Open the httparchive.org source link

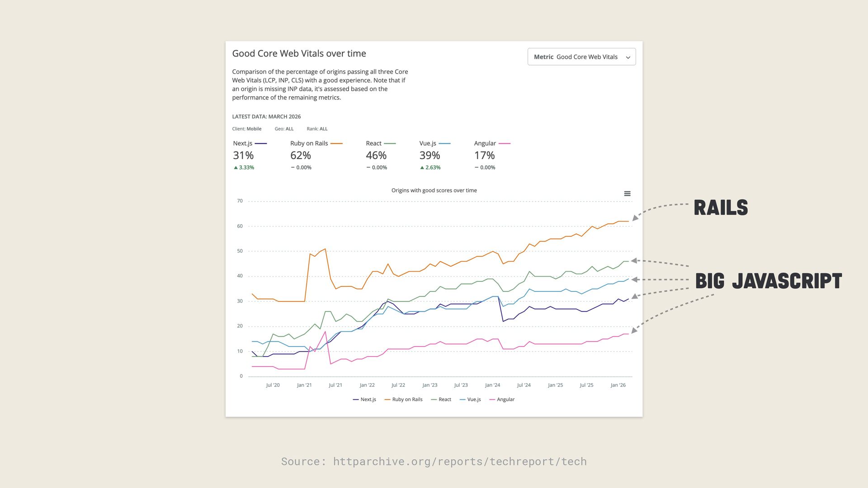click(459, 461)
